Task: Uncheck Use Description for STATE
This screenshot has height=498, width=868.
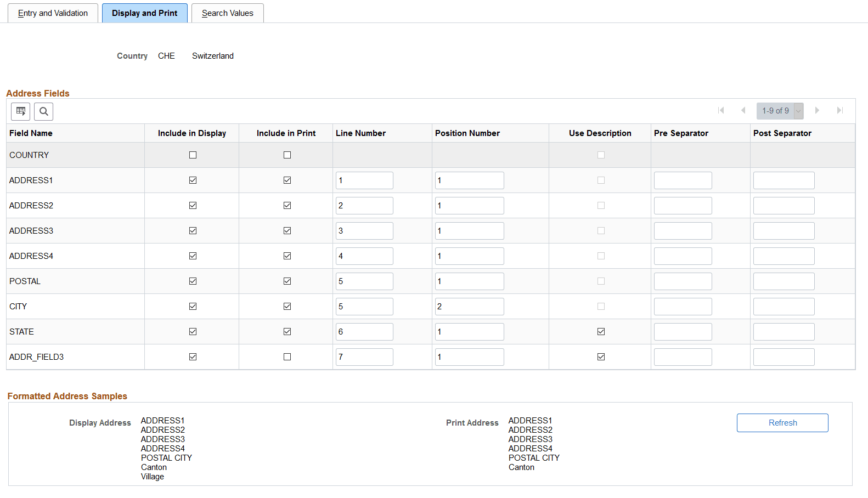Action: (x=601, y=332)
